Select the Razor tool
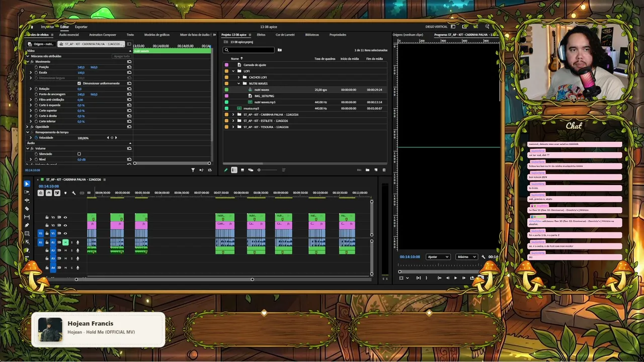The height and width of the screenshot is (362, 644). coord(27,209)
